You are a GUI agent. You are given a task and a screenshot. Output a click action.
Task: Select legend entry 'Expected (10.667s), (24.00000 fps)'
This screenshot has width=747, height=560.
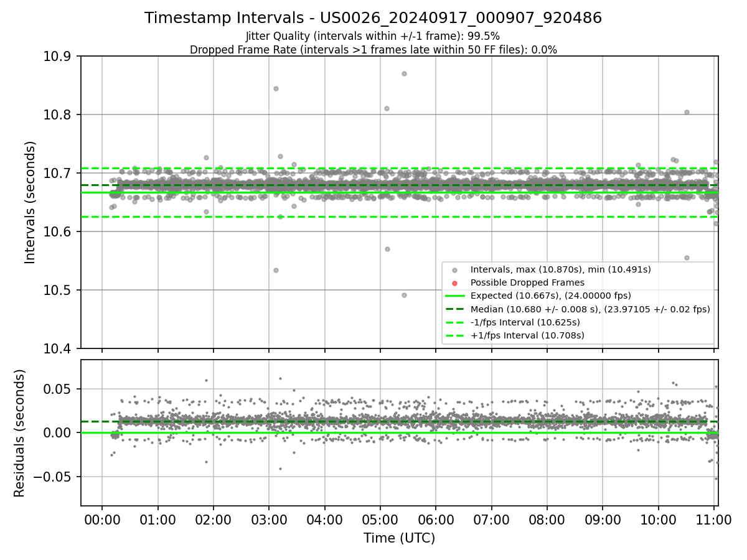(x=551, y=296)
